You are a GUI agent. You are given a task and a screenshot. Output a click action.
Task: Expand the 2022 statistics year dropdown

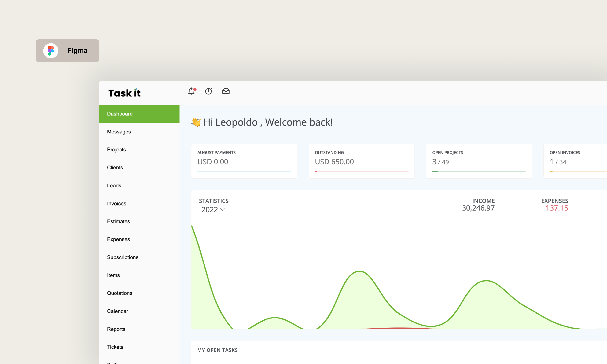[213, 210]
